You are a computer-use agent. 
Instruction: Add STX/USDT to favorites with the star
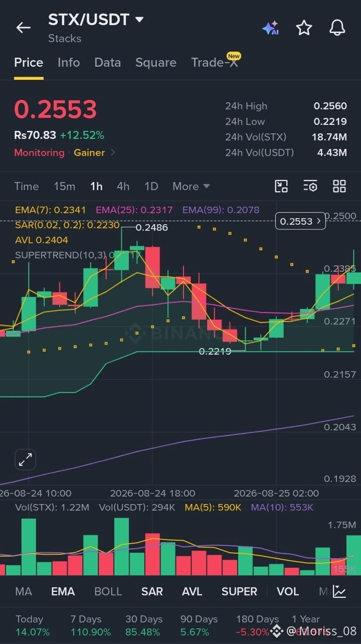tap(304, 28)
